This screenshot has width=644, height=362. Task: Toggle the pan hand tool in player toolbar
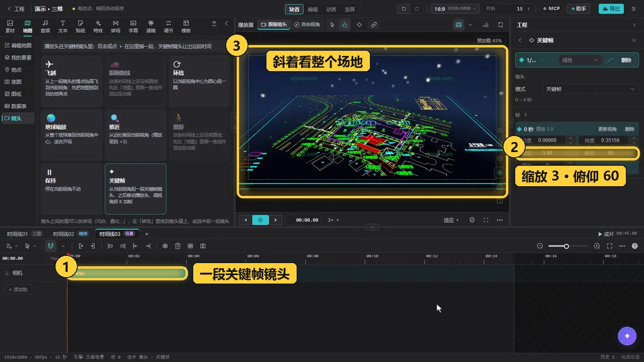(x=345, y=25)
